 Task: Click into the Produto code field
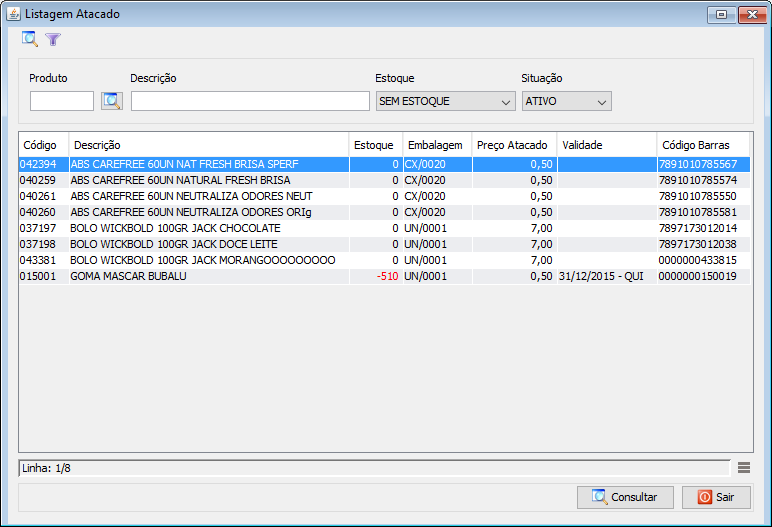[62, 101]
